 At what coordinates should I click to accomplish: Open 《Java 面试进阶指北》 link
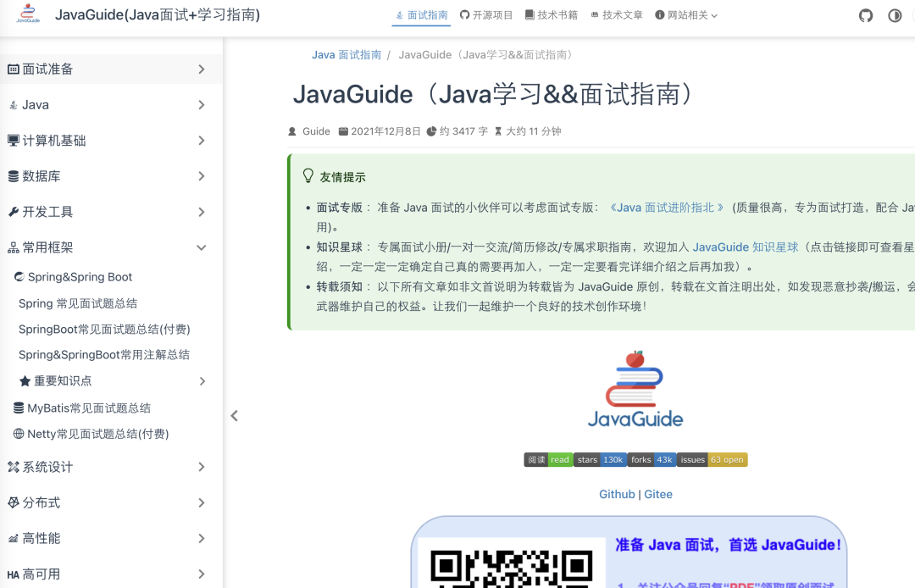coord(666,208)
